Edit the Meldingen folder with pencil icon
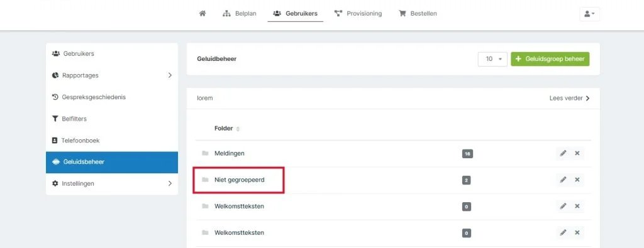 [x=563, y=153]
